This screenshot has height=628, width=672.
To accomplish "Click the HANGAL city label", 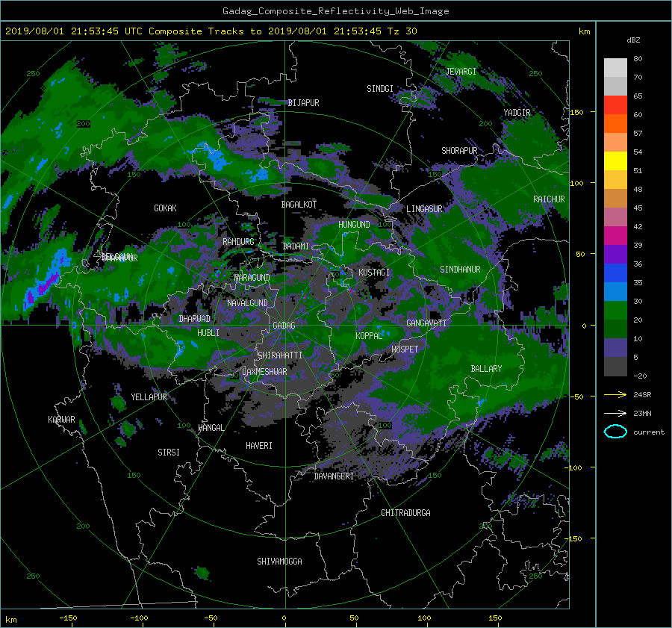I will 211,428.
